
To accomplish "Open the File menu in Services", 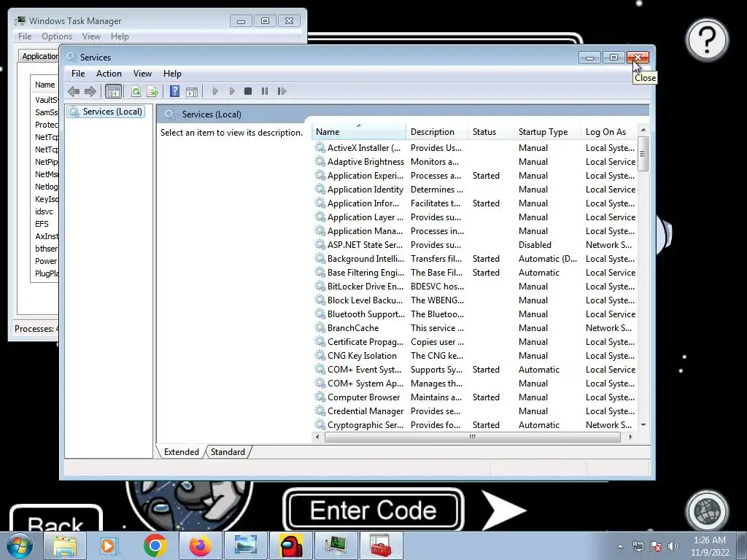I will click(77, 74).
